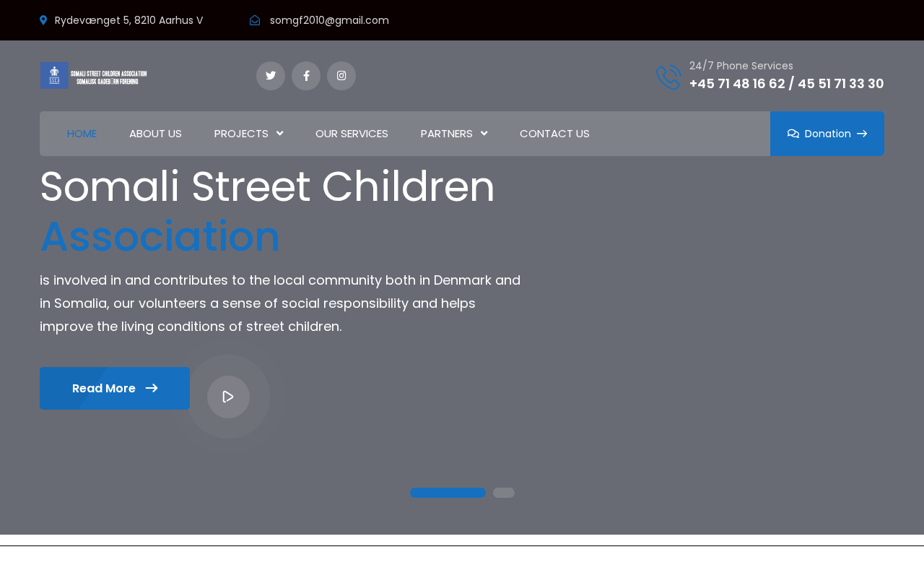This screenshot has width=924, height=578.
Task: Click the Donation button
Action: tap(827, 134)
